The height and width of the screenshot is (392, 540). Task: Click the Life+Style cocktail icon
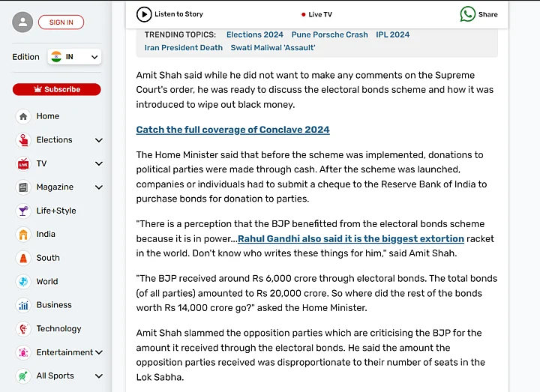[23, 211]
